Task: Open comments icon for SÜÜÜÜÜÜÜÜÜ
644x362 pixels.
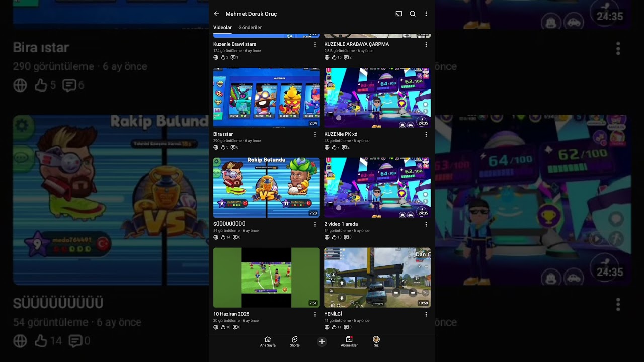Action: [235, 237]
